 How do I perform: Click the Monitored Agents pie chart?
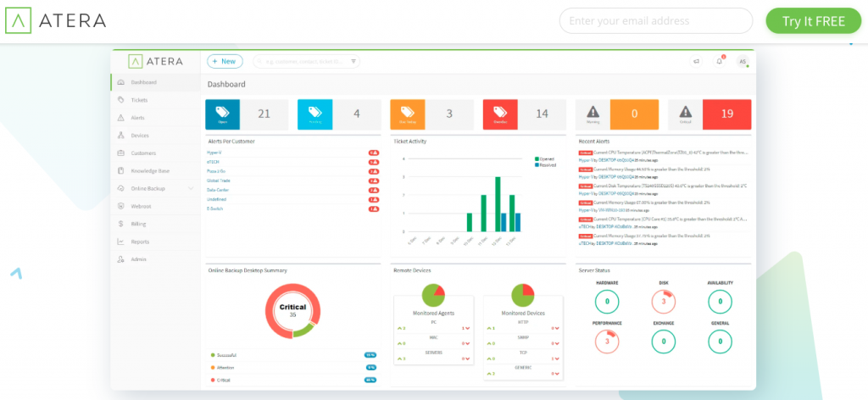[x=433, y=296]
